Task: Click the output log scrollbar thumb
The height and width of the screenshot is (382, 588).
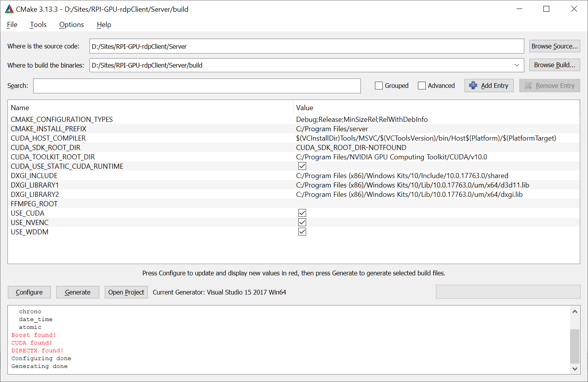Action: tap(575, 346)
